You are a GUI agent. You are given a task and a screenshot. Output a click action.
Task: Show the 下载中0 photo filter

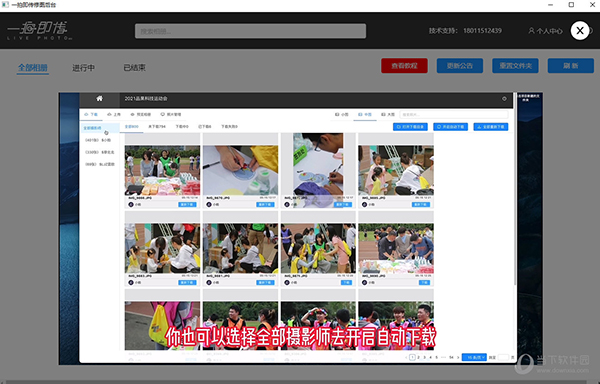point(182,127)
